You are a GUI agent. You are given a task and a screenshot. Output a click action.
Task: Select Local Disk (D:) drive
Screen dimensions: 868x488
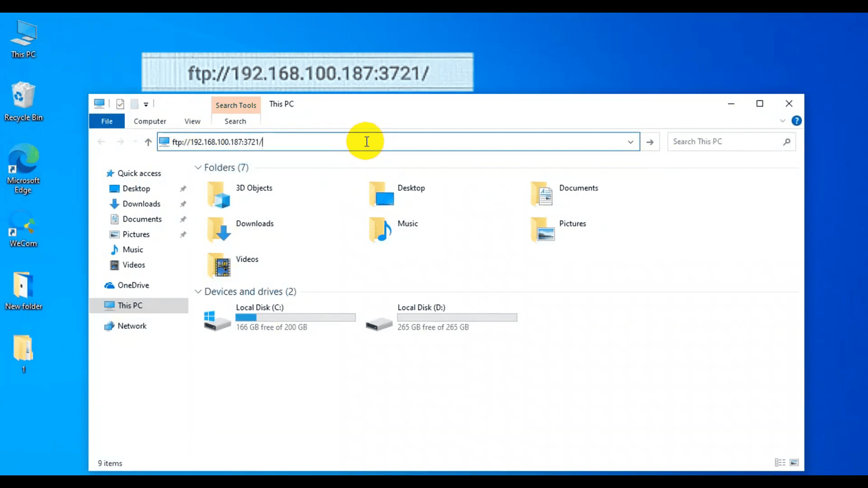click(441, 318)
